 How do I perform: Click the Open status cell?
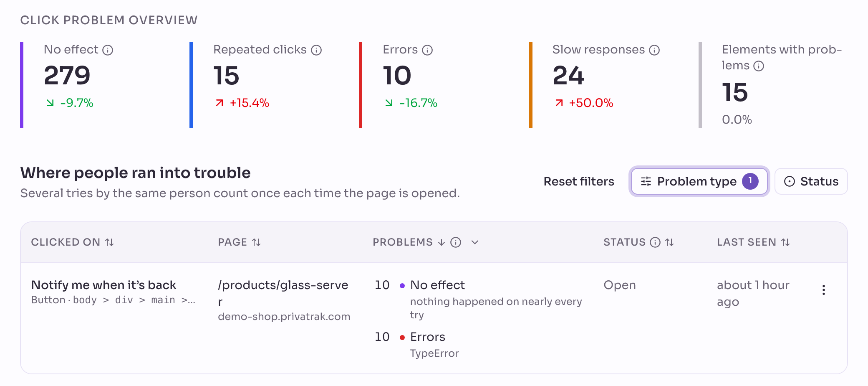(620, 285)
